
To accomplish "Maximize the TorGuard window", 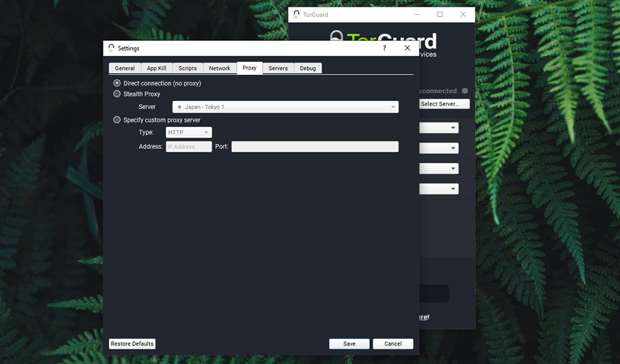I will (x=440, y=14).
